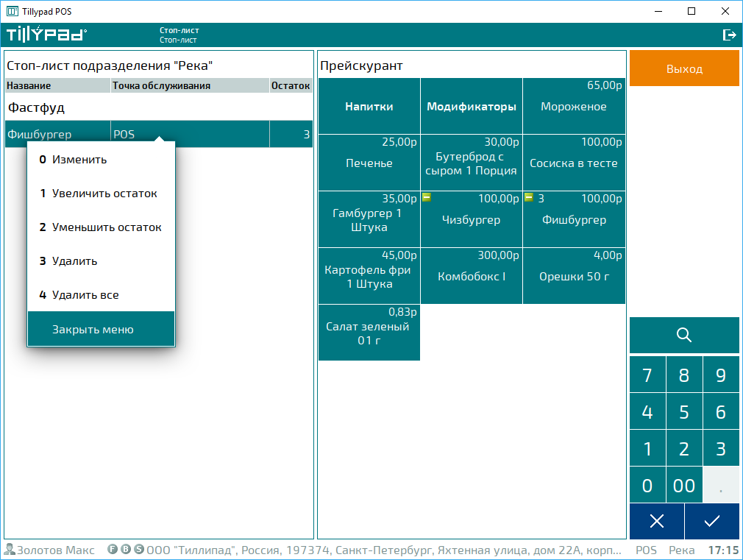
Task: Click the magnifier search button
Action: 684,336
